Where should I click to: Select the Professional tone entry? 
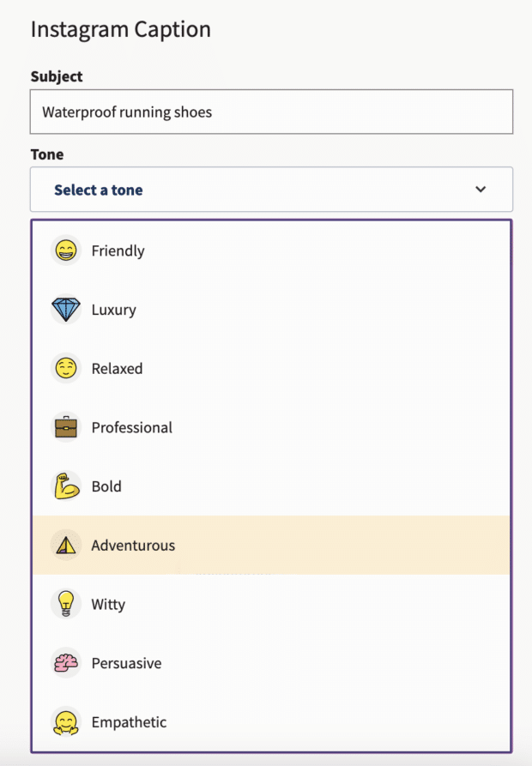[132, 427]
